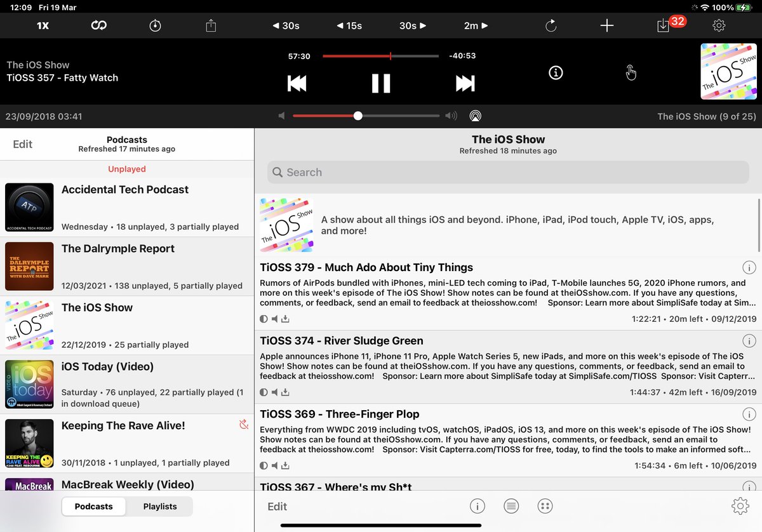Tap the -40:53 remaining time label
Image resolution: width=762 pixels, height=532 pixels.
pyautogui.click(x=462, y=56)
